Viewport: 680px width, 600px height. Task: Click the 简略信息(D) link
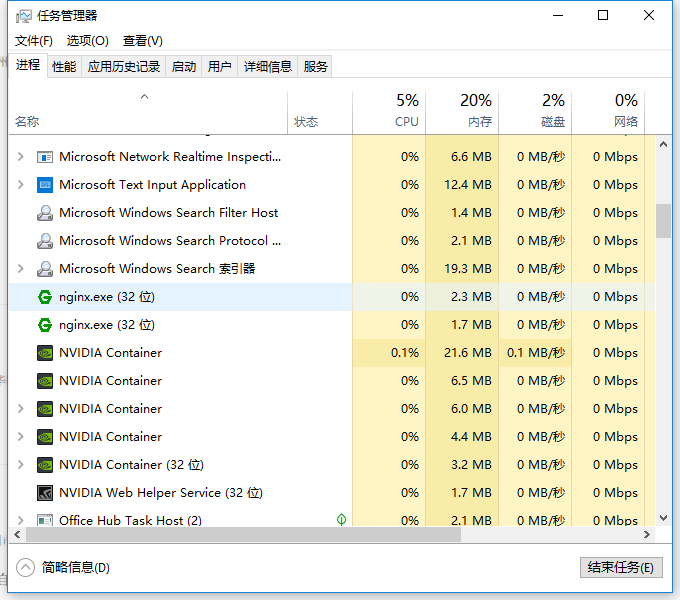point(75,567)
